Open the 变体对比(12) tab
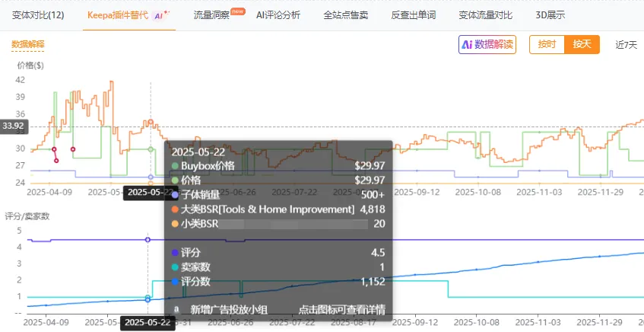The image size is (644, 332). click(x=38, y=15)
